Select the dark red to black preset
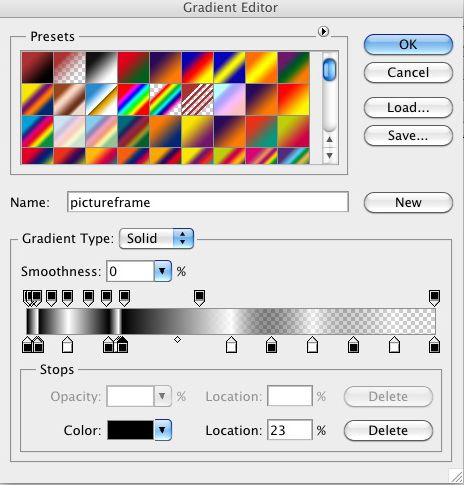The width and height of the screenshot is (464, 485). point(37,67)
